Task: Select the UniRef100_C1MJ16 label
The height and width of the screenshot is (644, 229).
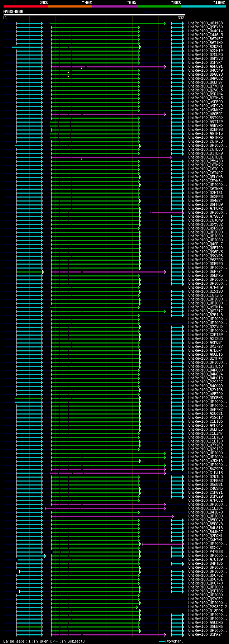Action: pyautogui.click(x=205, y=473)
